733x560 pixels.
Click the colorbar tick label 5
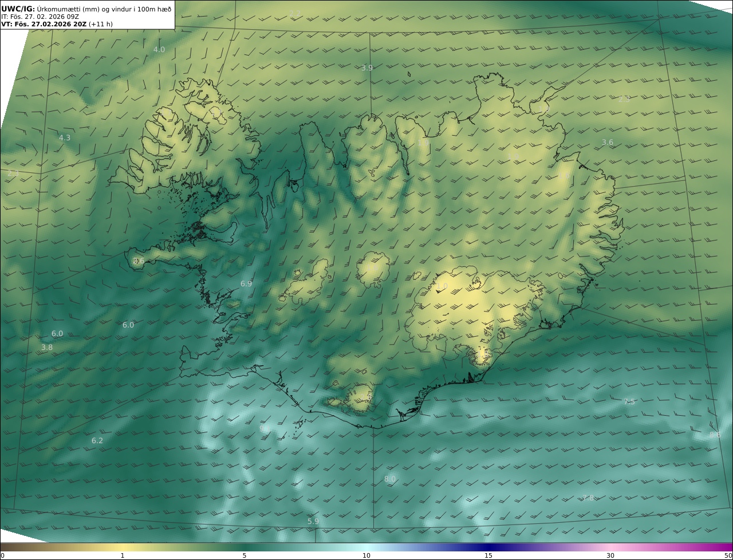245,555
